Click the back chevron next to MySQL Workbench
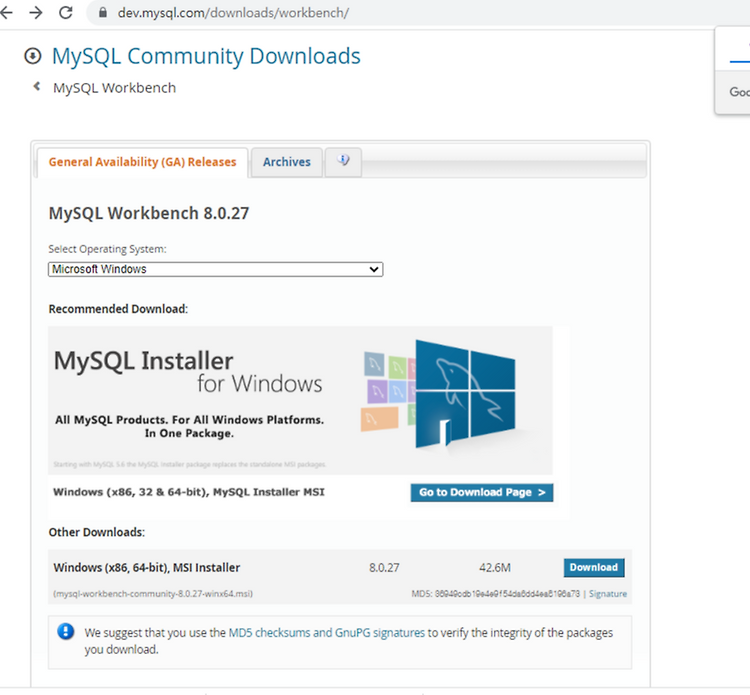This screenshot has height=695, width=750. click(36, 87)
